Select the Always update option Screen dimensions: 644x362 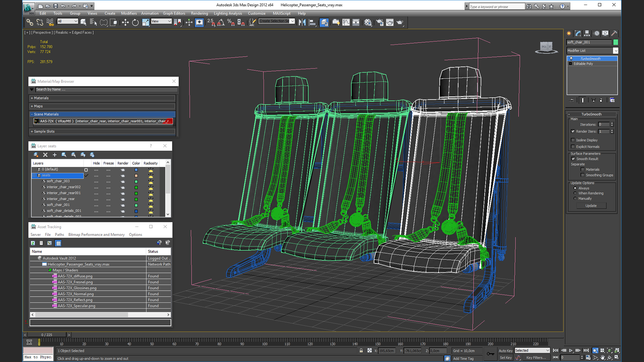click(x=575, y=188)
